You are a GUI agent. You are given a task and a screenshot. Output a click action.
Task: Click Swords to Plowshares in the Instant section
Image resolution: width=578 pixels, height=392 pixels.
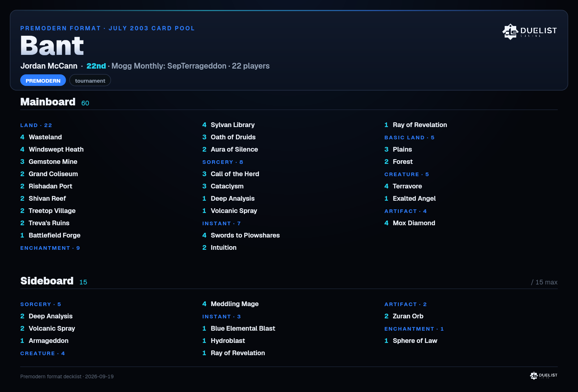[241, 235]
